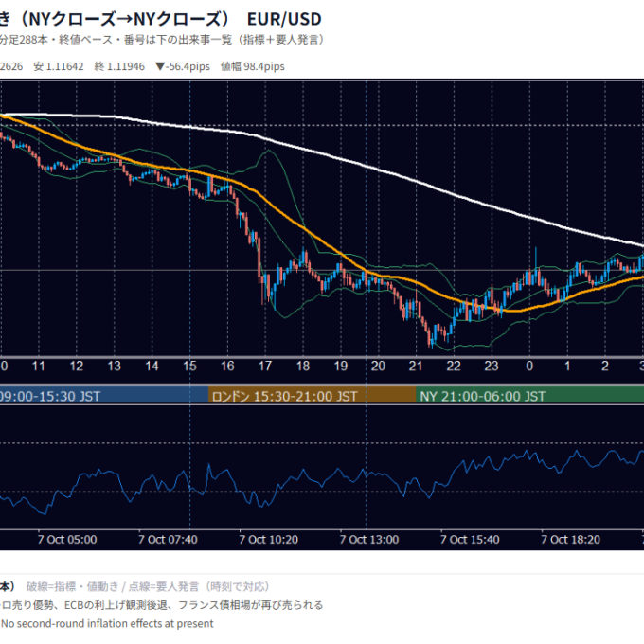Click hour axis label 17

265,366
